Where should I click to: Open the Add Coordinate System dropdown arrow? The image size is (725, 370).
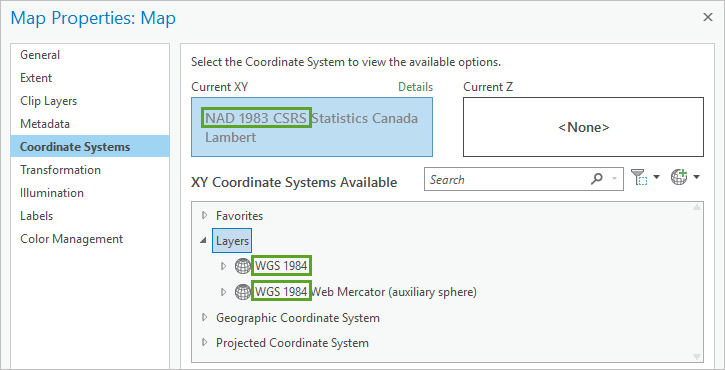pos(696,177)
